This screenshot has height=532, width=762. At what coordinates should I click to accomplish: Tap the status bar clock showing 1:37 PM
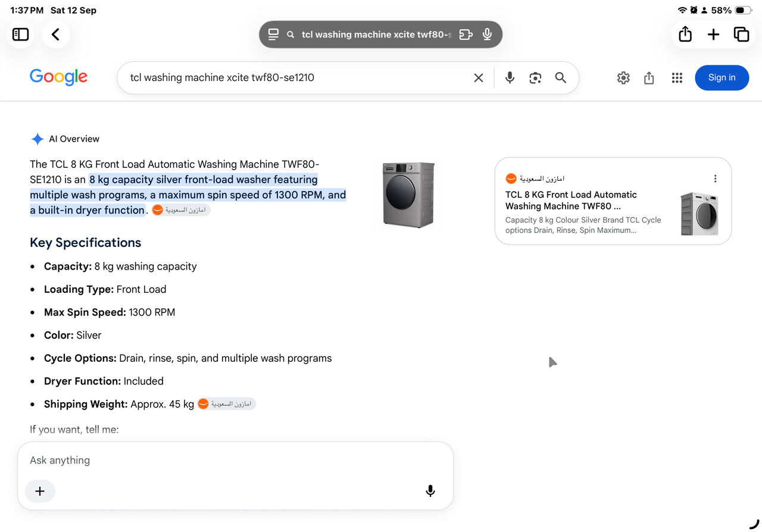pyautogui.click(x=27, y=10)
